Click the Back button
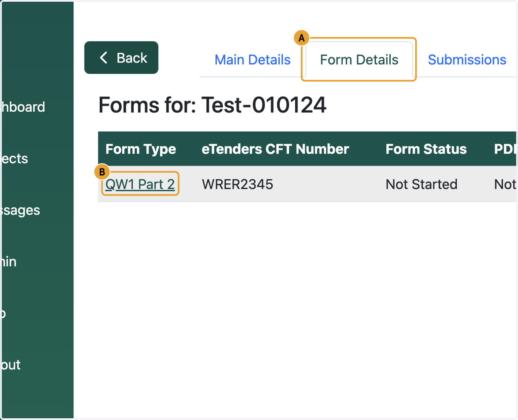The height and width of the screenshot is (420, 518). [121, 58]
